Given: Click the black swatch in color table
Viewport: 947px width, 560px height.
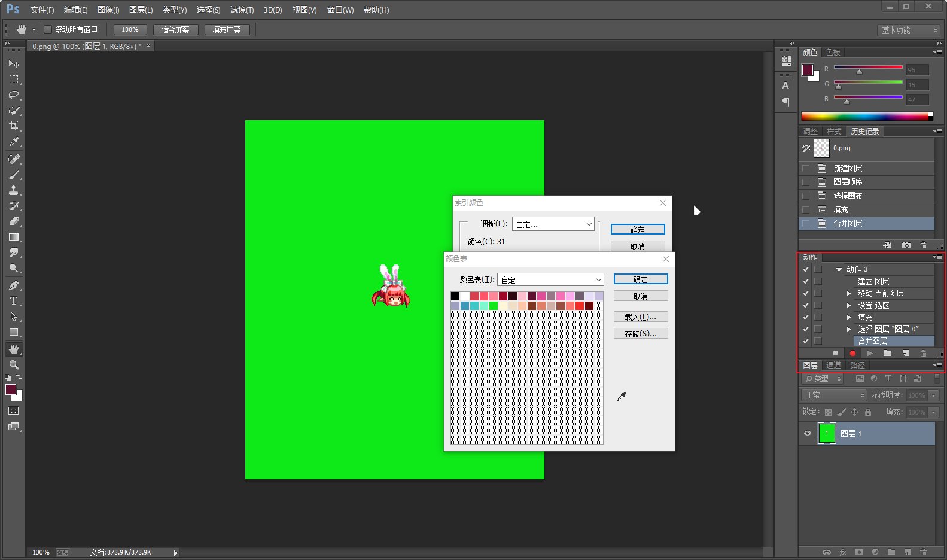Looking at the screenshot, I should (x=455, y=296).
